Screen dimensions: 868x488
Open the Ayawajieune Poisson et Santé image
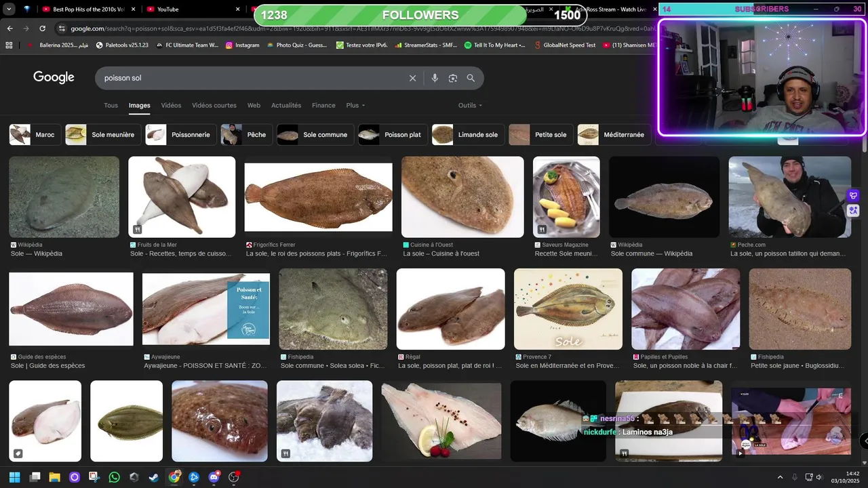[206, 309]
